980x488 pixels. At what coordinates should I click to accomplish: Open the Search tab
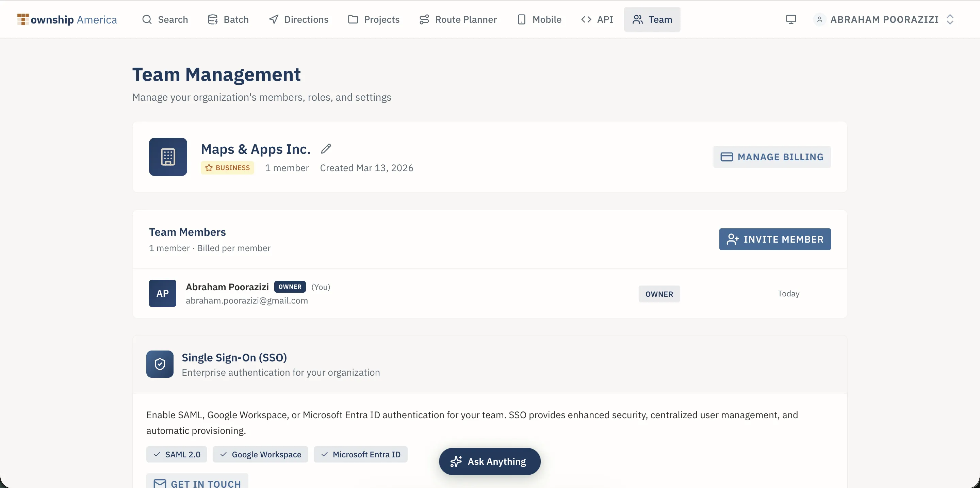click(165, 19)
